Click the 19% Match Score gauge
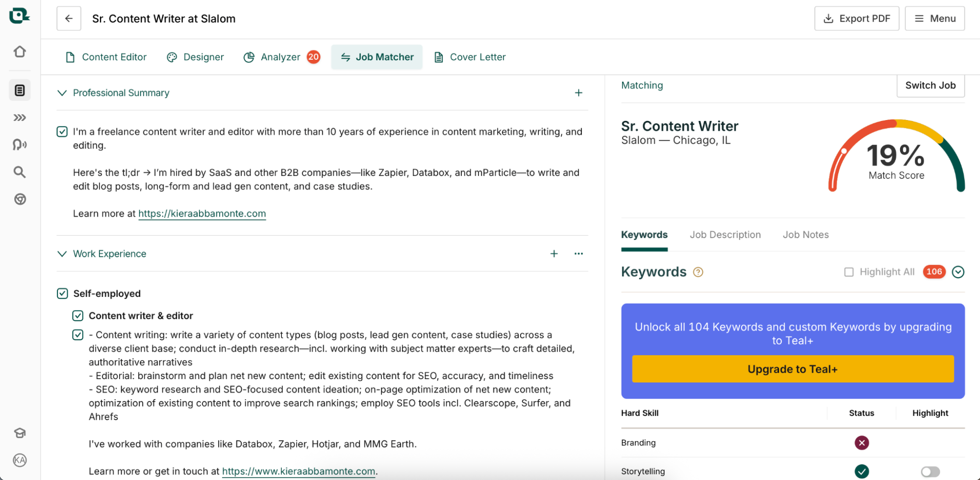 click(x=896, y=156)
